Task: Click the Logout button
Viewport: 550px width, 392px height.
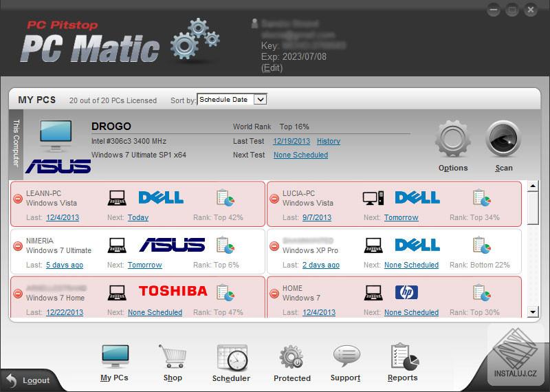Action: tap(28, 380)
